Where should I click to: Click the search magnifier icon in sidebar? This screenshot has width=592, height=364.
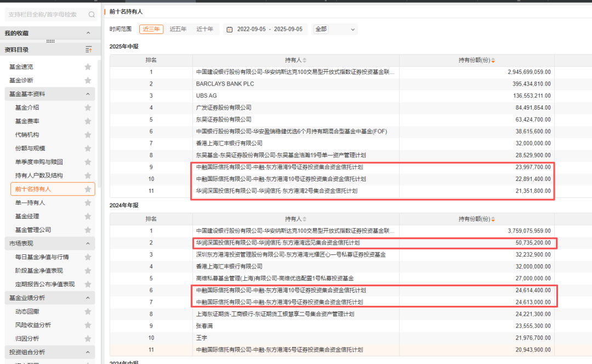point(91,14)
